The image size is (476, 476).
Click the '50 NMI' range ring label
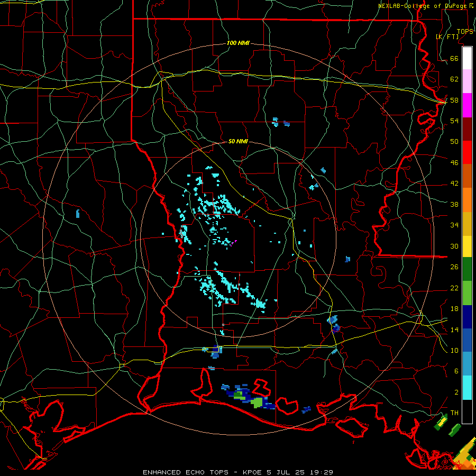click(238, 141)
